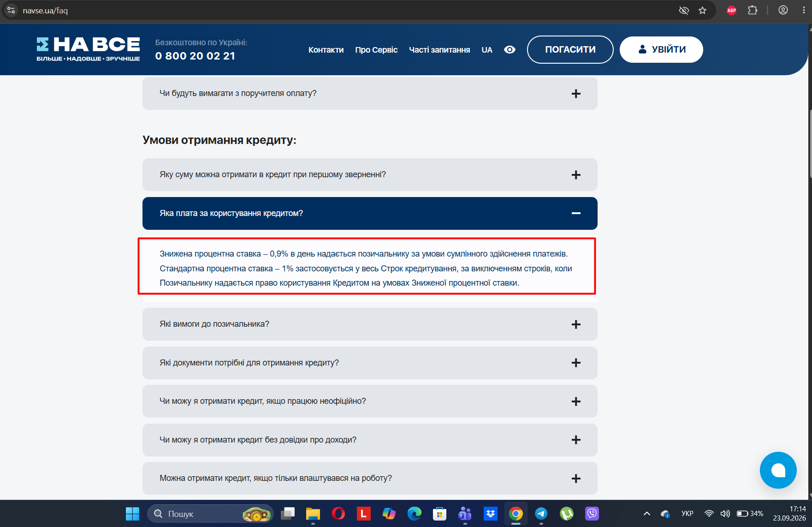Bookmark this page with the star icon
The width and height of the screenshot is (812, 527).
pyautogui.click(x=702, y=10)
